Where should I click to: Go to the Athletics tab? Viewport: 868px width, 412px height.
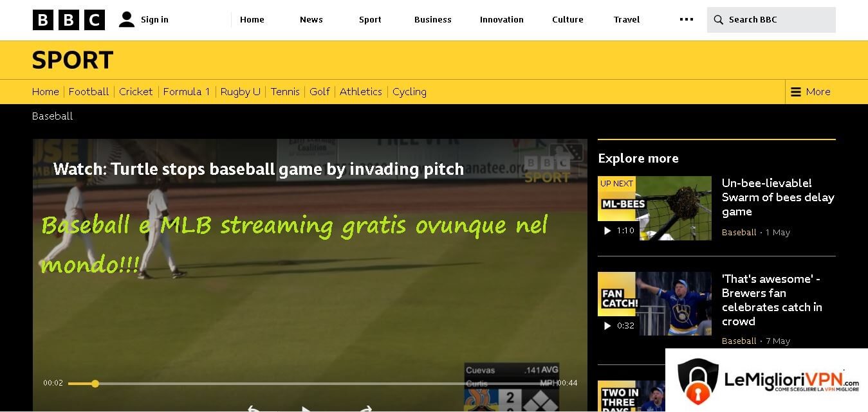pyautogui.click(x=361, y=92)
